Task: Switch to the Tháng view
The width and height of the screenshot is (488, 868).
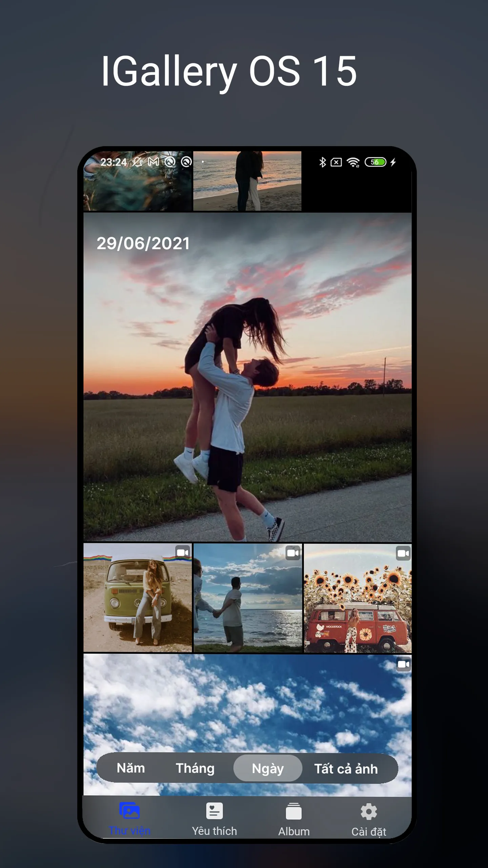Action: click(x=195, y=768)
